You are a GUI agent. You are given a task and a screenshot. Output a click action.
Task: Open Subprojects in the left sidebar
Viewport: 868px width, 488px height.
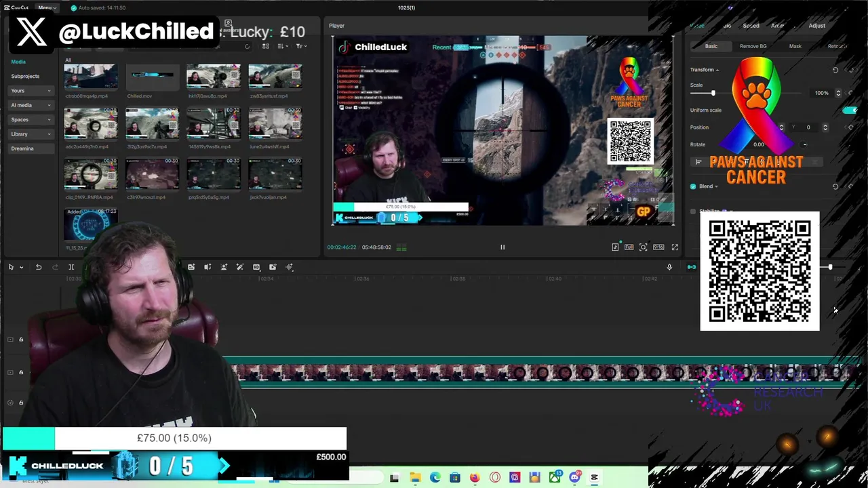point(25,76)
